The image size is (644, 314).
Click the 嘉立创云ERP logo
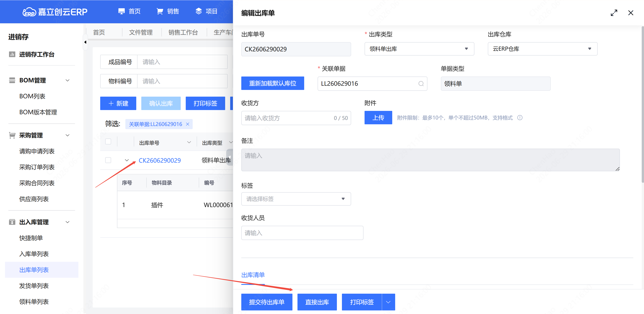click(55, 12)
